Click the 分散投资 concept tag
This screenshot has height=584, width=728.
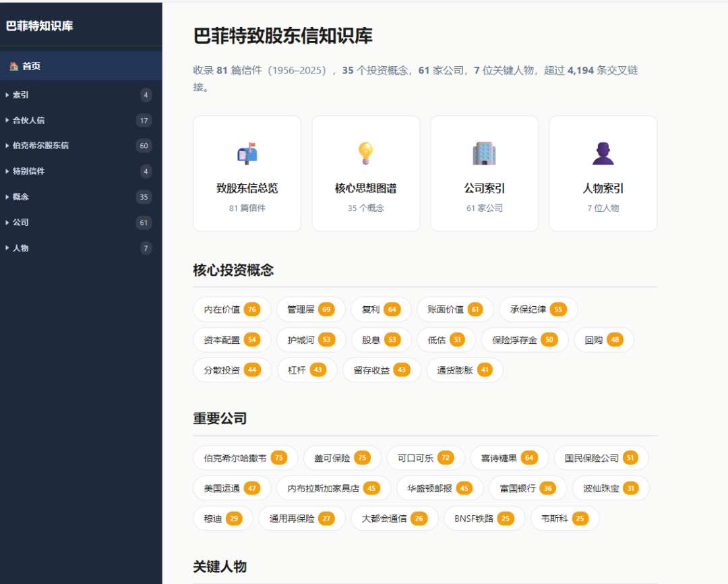point(232,370)
